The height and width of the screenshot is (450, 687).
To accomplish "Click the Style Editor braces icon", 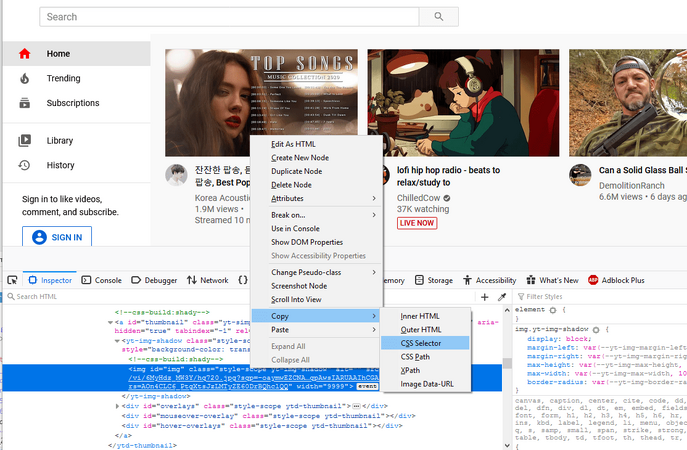I will [x=243, y=280].
